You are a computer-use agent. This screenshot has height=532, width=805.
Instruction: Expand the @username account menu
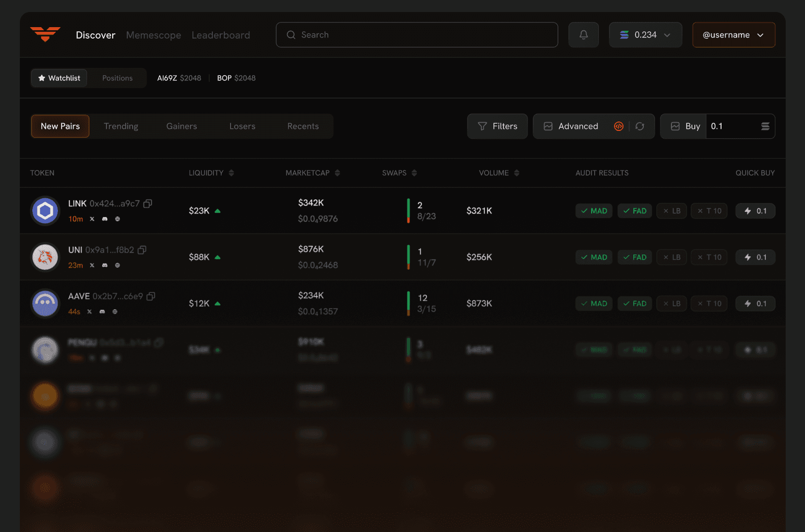click(x=734, y=35)
